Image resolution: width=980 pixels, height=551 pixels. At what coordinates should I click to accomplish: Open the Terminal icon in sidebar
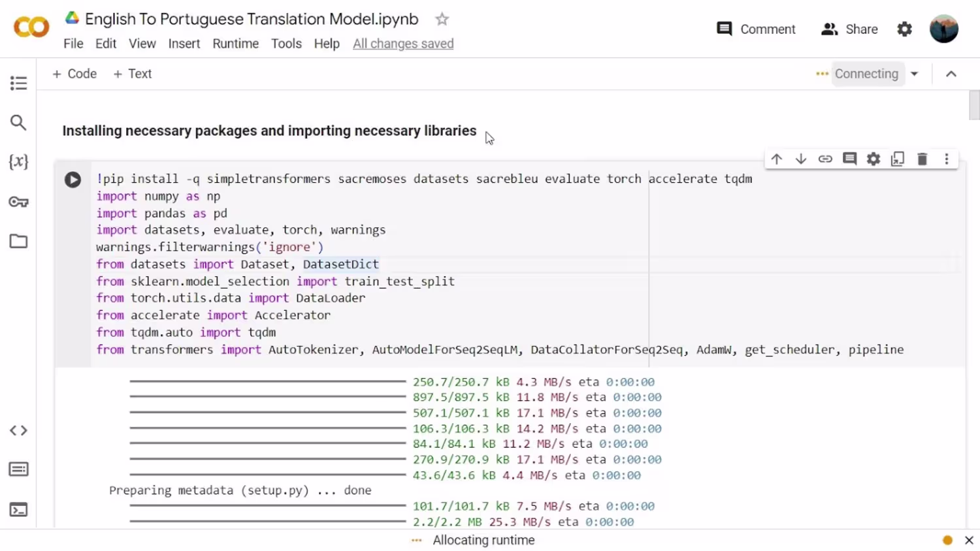point(18,509)
